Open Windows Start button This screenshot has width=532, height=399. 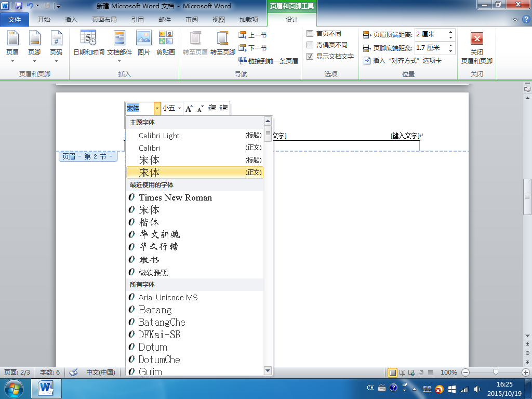point(14,389)
